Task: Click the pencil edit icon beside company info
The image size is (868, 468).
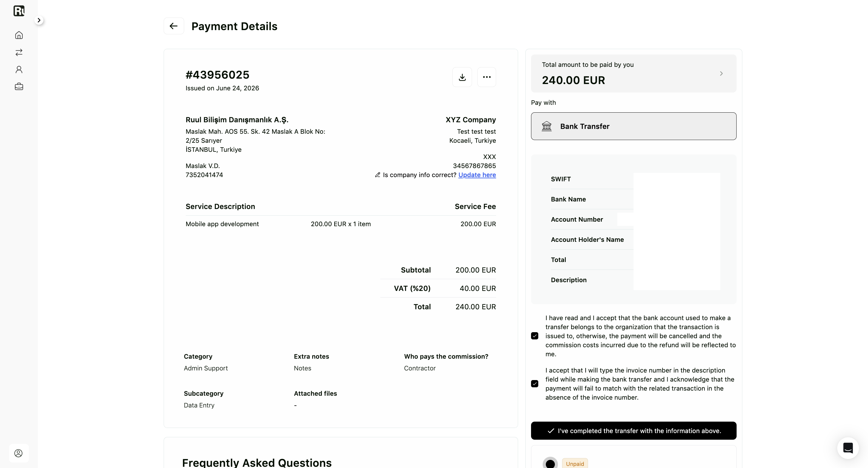Action: click(x=377, y=175)
